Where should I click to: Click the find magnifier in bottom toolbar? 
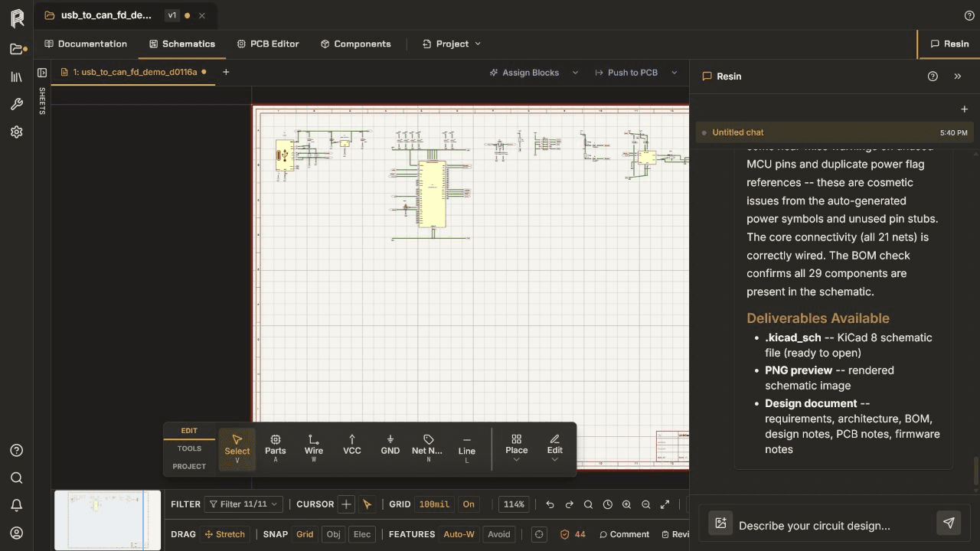[588, 504]
